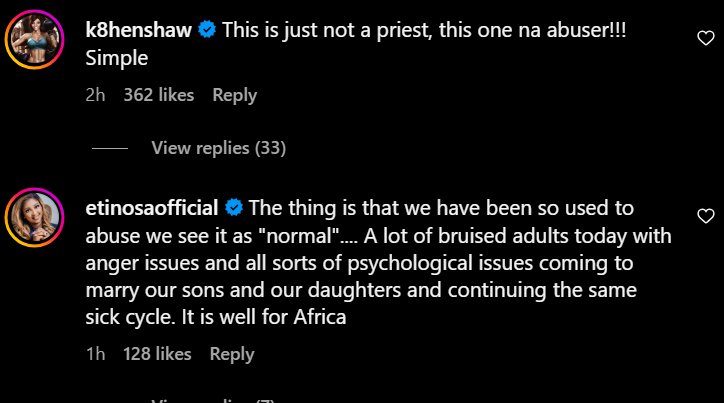
Task: Click the 1h timestamp on etinosaofficial's comment
Action: [x=96, y=354]
